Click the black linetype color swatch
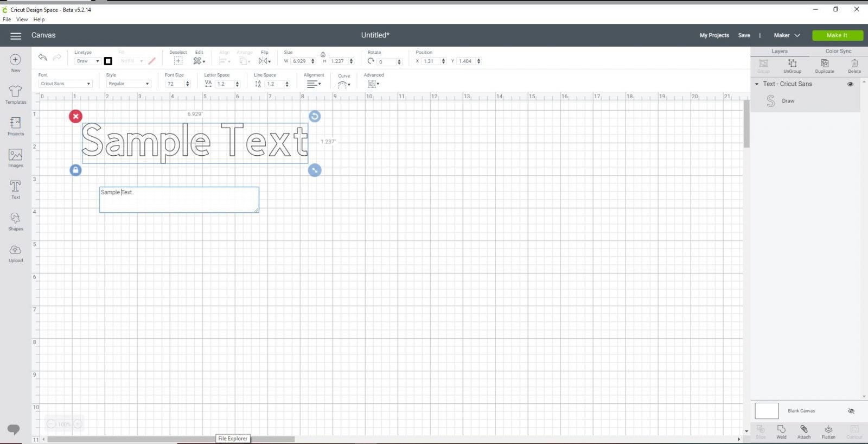This screenshot has width=868, height=444. [108, 61]
